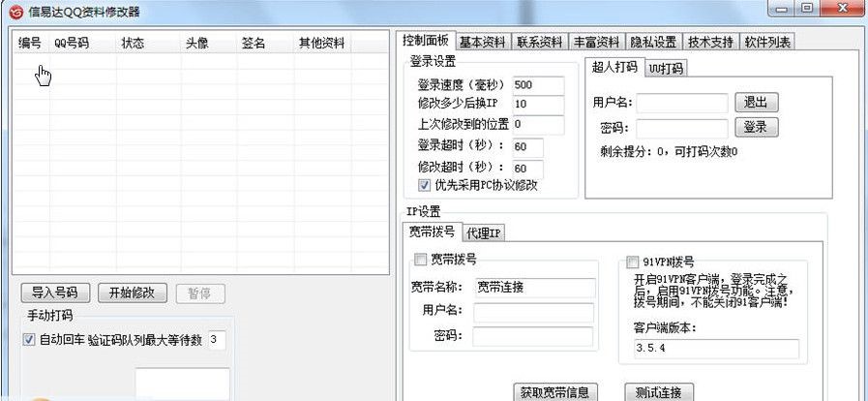Click the 导入号码 button
This screenshot has width=868, height=401.
tap(56, 293)
